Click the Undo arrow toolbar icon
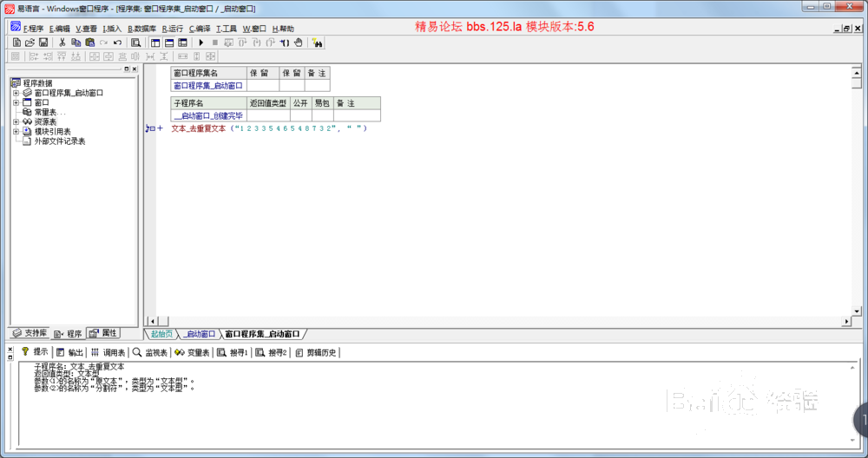The height and width of the screenshot is (458, 868). click(117, 43)
